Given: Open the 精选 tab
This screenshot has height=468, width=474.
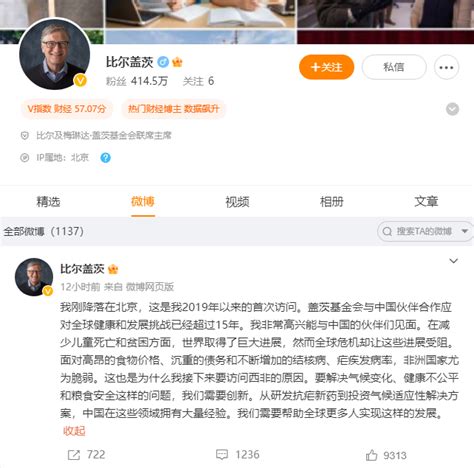Looking at the screenshot, I should 48,202.
